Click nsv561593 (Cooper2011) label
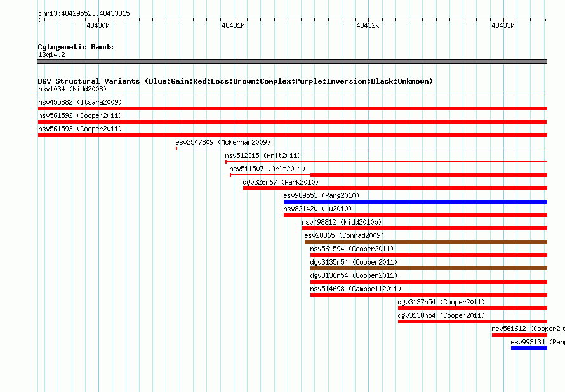565x392 pixels. click(80, 129)
